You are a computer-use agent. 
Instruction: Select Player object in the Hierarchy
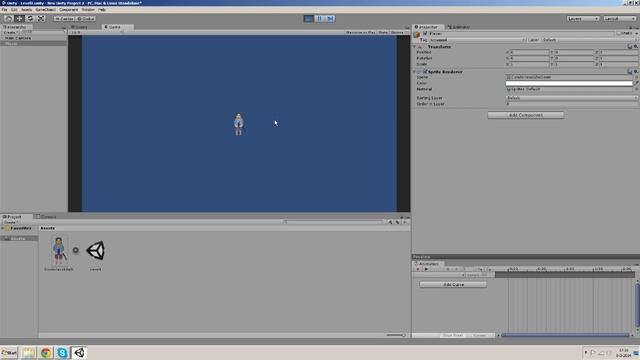11,43
